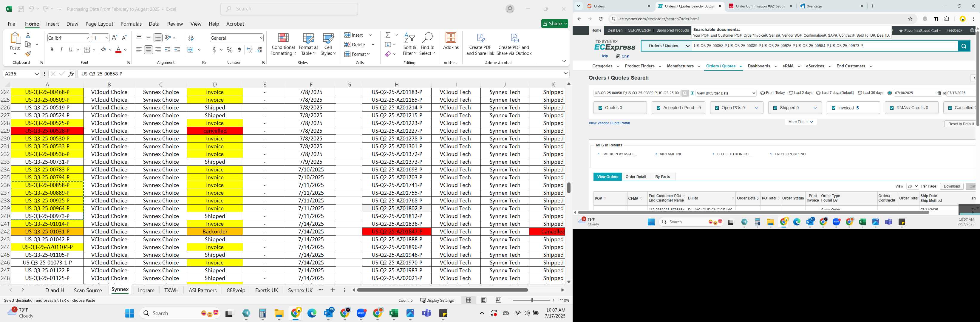Expand the More Filters chevron
The width and height of the screenshot is (980, 322).
click(811, 122)
